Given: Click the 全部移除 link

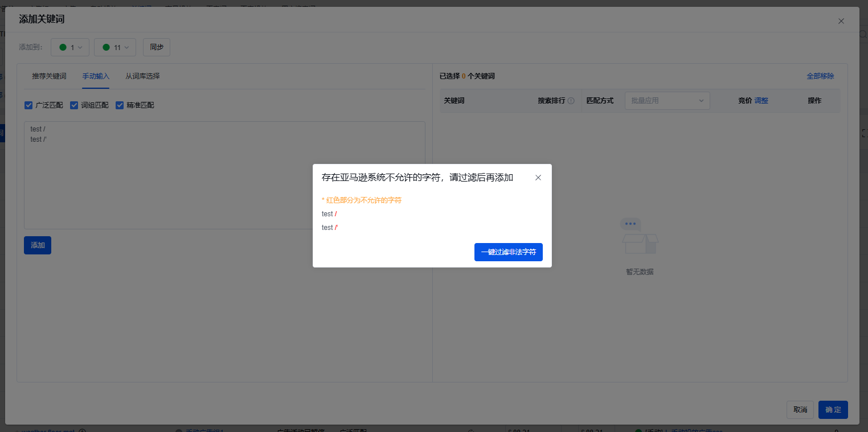Looking at the screenshot, I should (820, 76).
